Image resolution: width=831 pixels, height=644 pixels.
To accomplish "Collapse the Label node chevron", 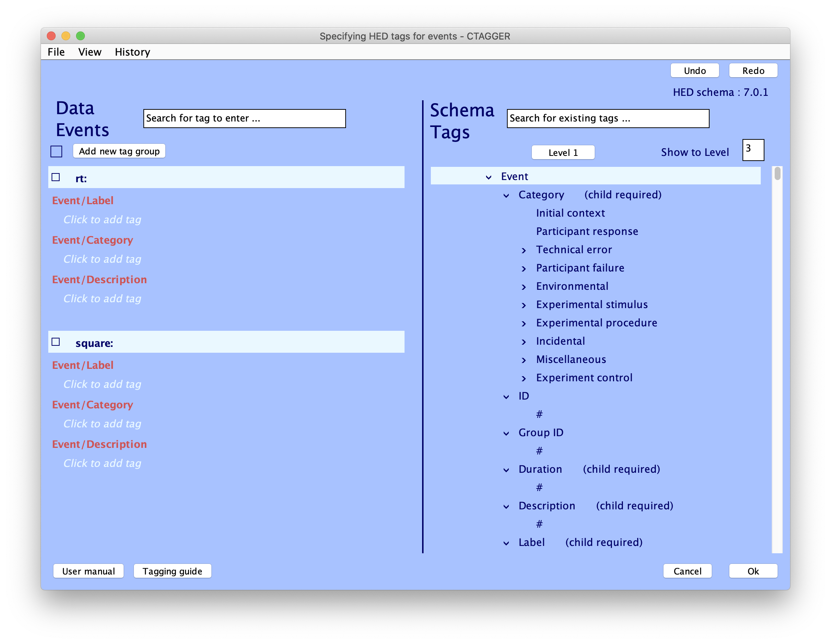I will (506, 543).
